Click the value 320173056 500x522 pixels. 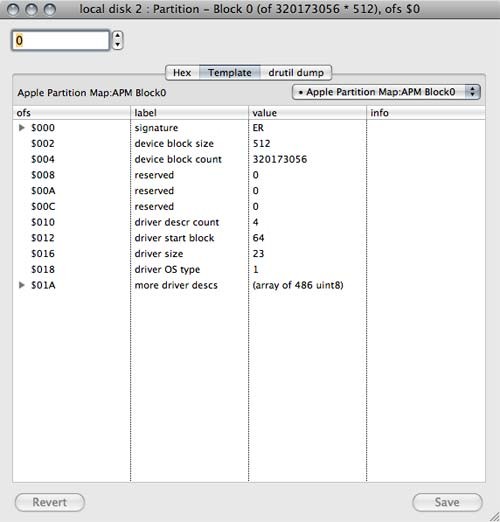[280, 159]
